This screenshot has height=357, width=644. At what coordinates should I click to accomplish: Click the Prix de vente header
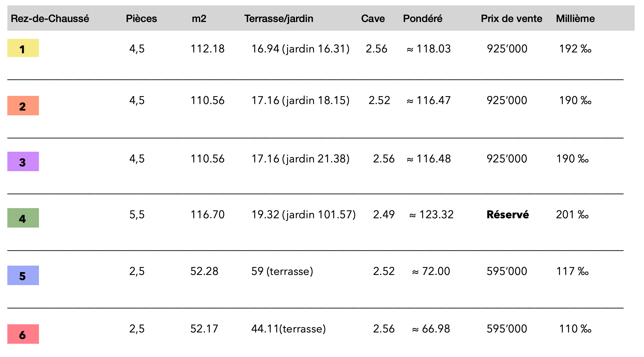click(x=511, y=19)
